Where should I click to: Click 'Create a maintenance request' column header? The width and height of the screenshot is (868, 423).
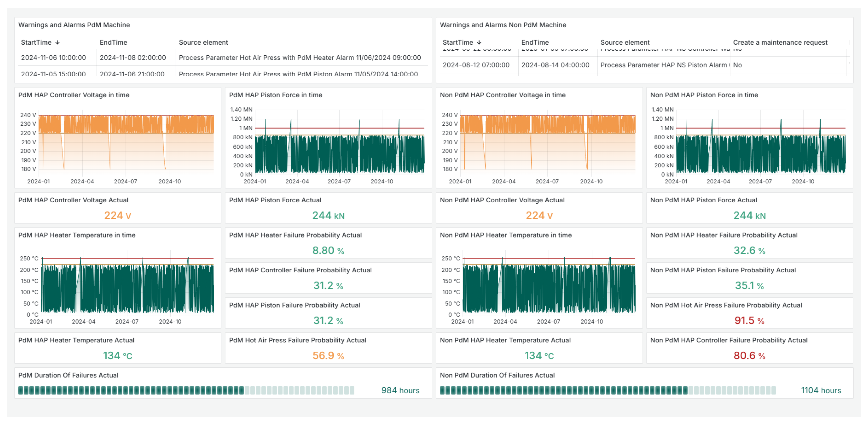pyautogui.click(x=780, y=43)
